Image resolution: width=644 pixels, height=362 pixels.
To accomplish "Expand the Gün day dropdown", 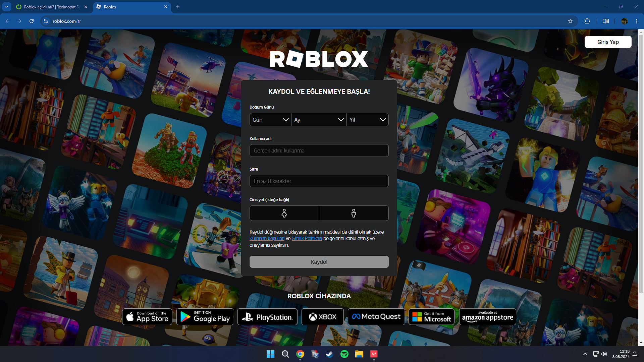I will pyautogui.click(x=270, y=120).
